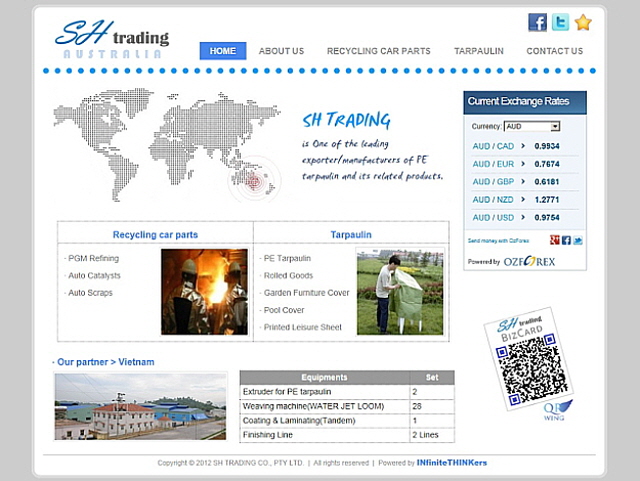Click the AUD / EUR rate link
Viewport: 640px width, 481px height.
(x=493, y=164)
